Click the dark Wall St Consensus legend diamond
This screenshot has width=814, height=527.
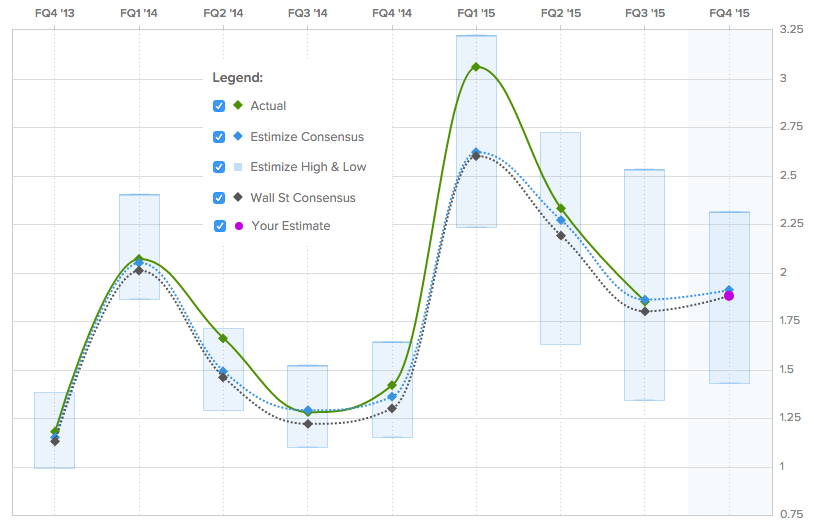238,197
